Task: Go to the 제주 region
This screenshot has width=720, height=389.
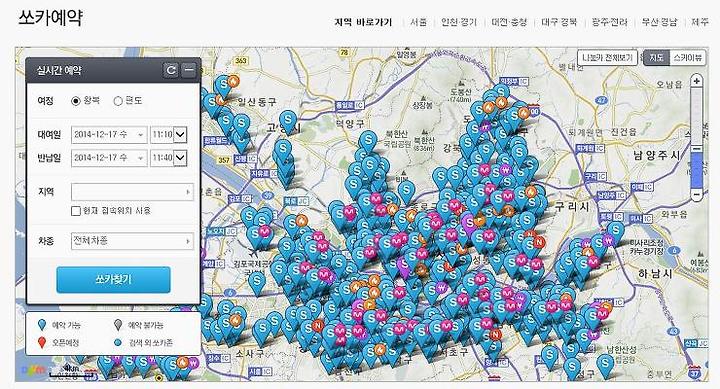Action: 700,22
